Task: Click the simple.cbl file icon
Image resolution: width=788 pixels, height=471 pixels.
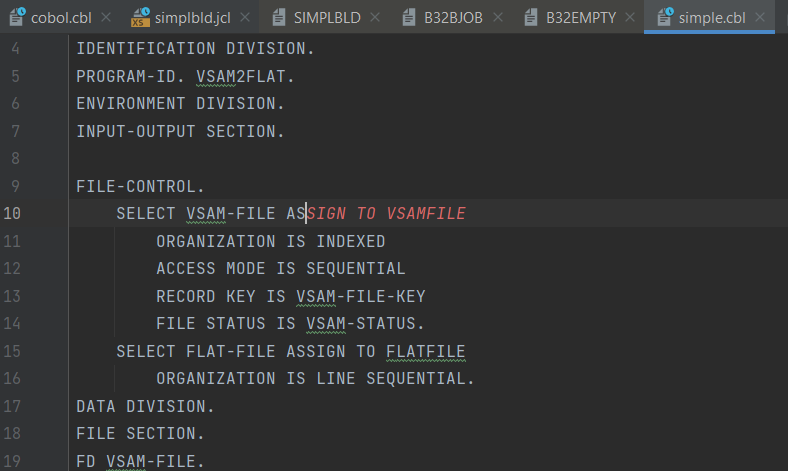Action: (x=665, y=16)
